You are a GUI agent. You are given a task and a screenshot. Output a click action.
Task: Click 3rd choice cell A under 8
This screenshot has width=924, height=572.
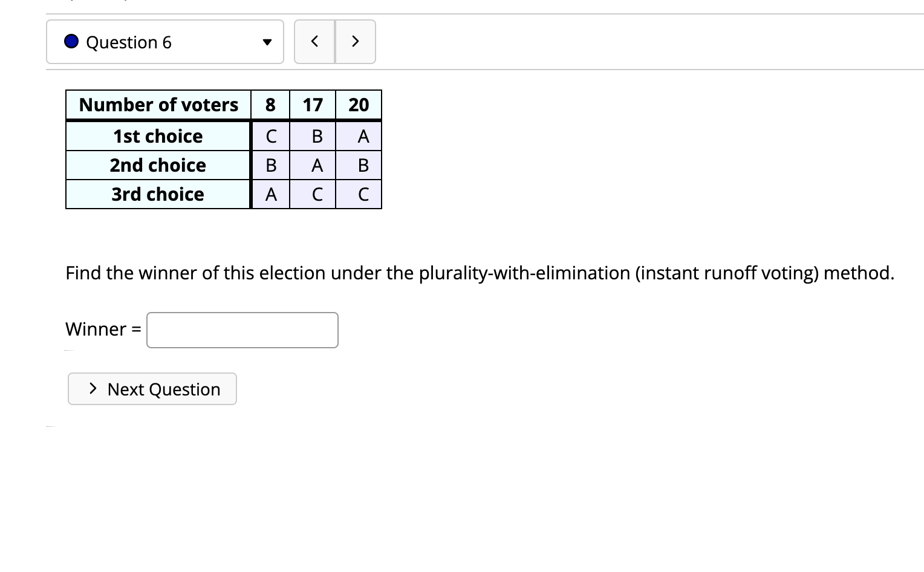tap(271, 194)
